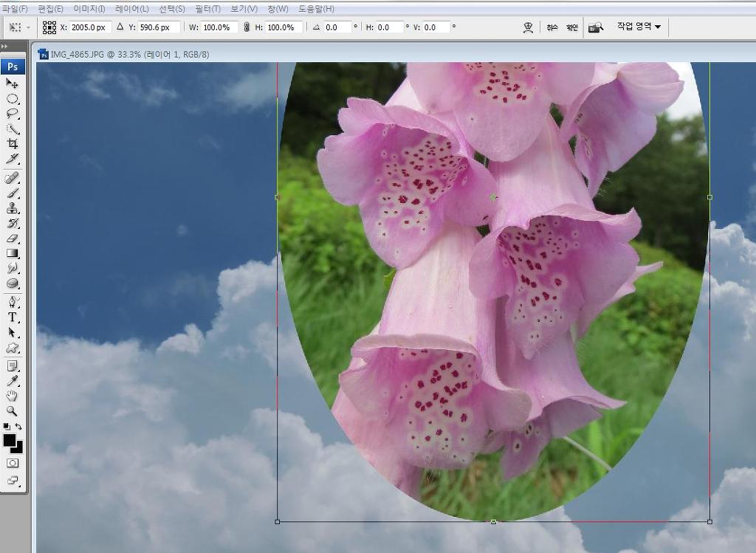Viewport: 756px width, 553px height.
Task: Activate the Clone Stamp tool
Action: (12, 209)
